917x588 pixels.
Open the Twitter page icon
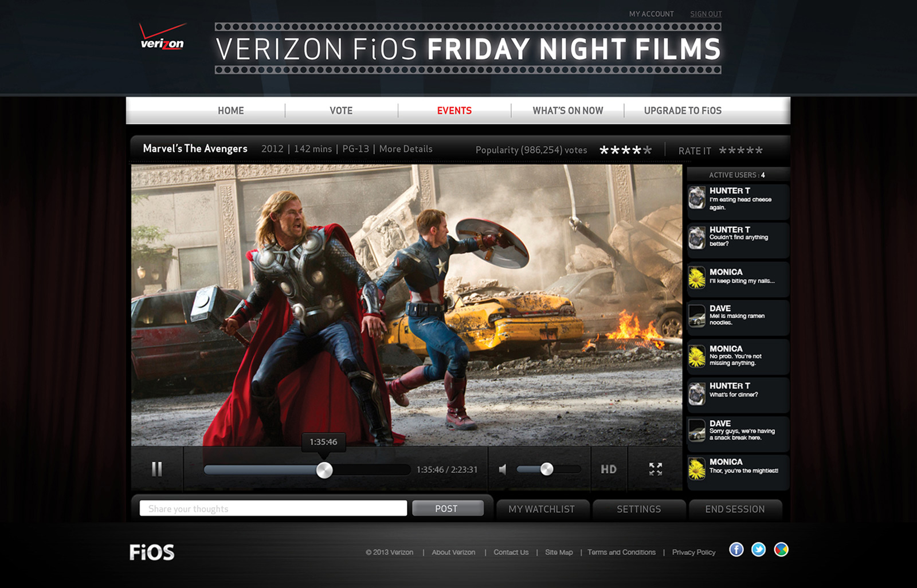coord(758,550)
